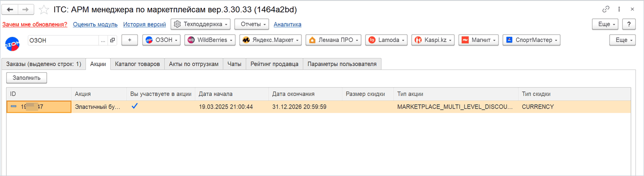Open the Техподдержка menu
Screen dimensions: 644x176
point(201,24)
